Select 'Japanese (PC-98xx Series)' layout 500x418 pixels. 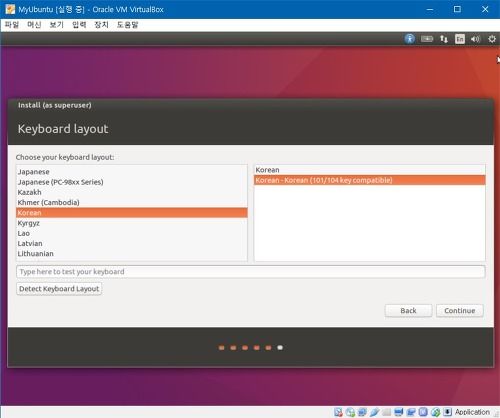[x=132, y=182]
